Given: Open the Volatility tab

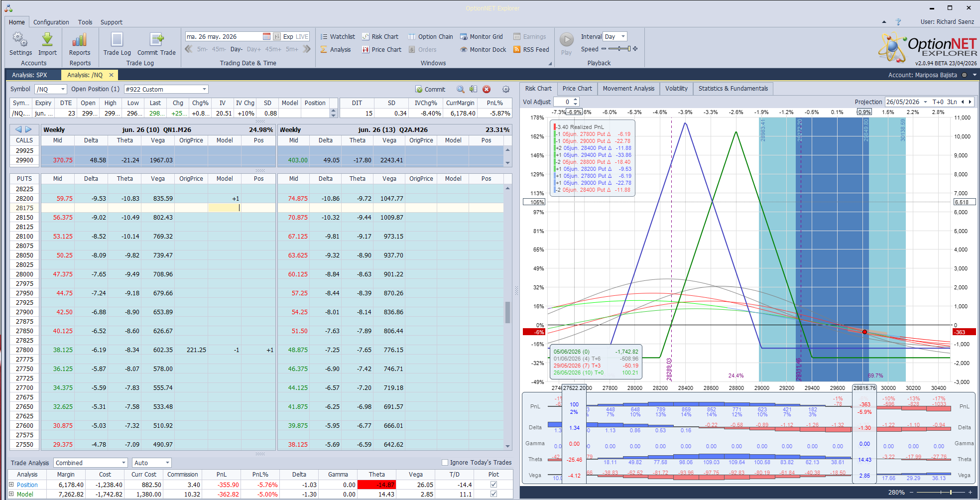Looking at the screenshot, I should 676,89.
